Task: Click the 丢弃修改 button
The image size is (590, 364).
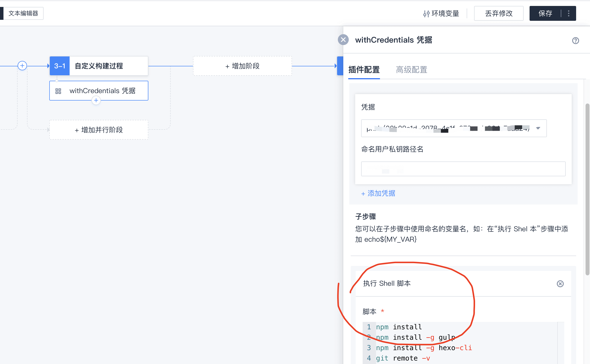Action: click(x=498, y=13)
